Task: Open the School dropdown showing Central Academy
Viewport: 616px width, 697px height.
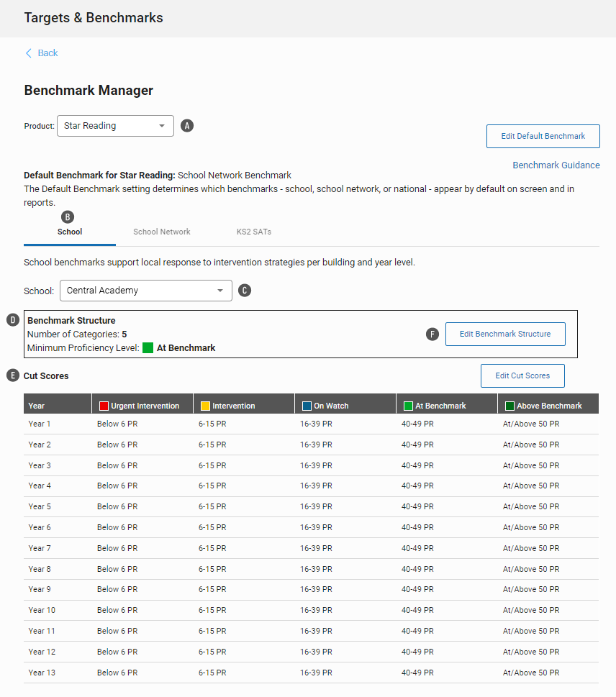Action: pyautogui.click(x=146, y=291)
